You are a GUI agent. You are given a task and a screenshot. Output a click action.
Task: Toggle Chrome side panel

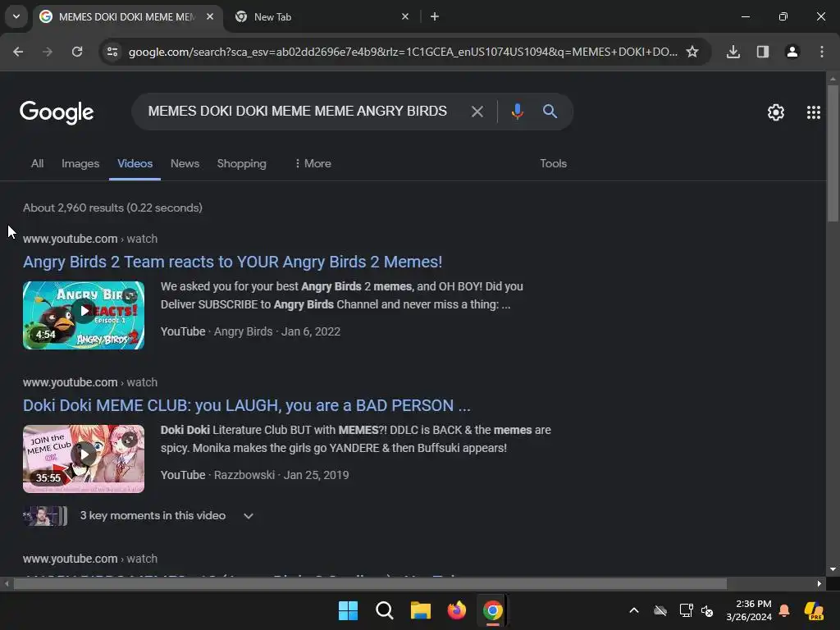point(763,52)
